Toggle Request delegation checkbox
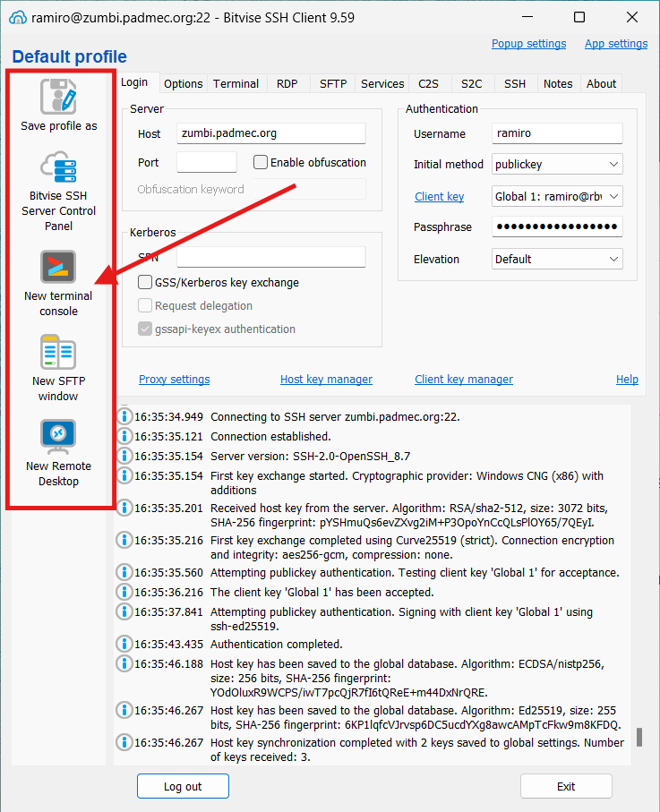660x812 pixels. point(145,305)
